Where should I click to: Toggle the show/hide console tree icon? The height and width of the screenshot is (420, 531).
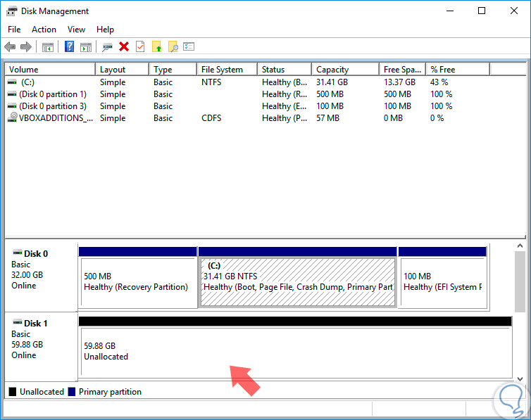(x=48, y=47)
